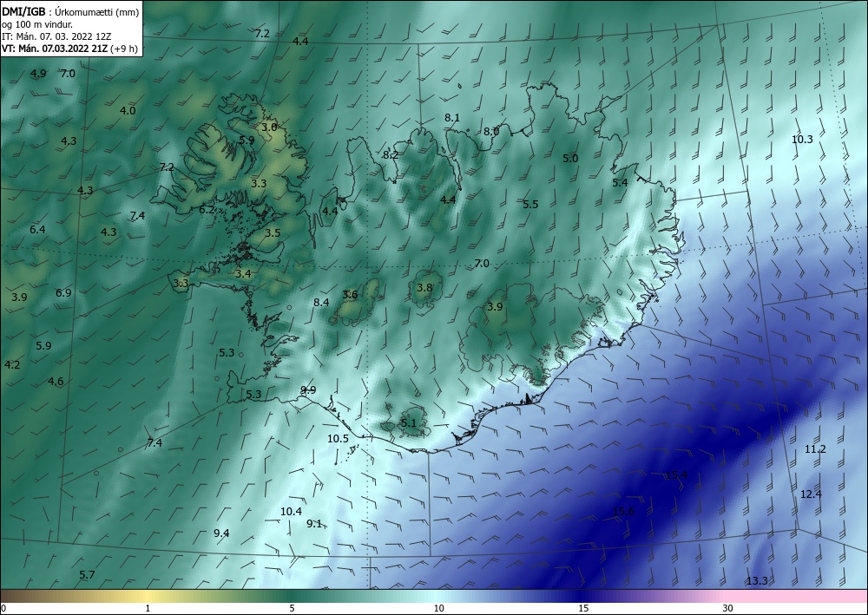
Task: Click the 3.0 value over the Westfjords
Action: point(269,128)
